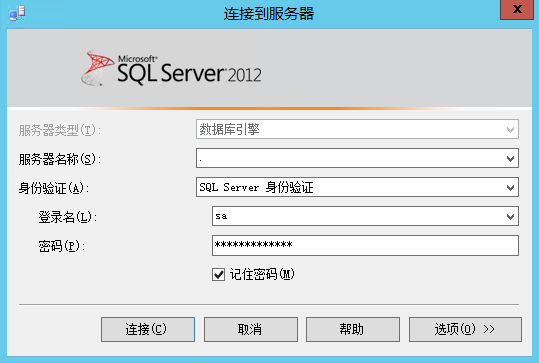Screen dimensions: 539x363
Task: Open help with the 帮助 button
Action: point(353,329)
